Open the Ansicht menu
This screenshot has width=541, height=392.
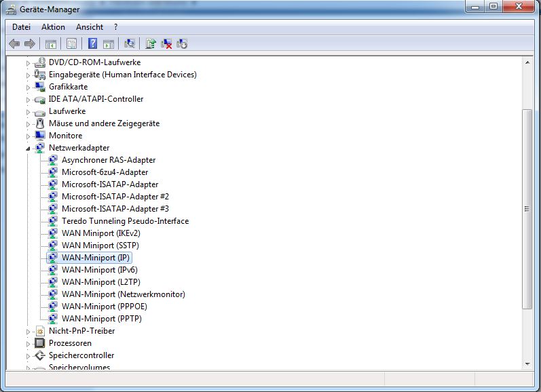pyautogui.click(x=90, y=27)
